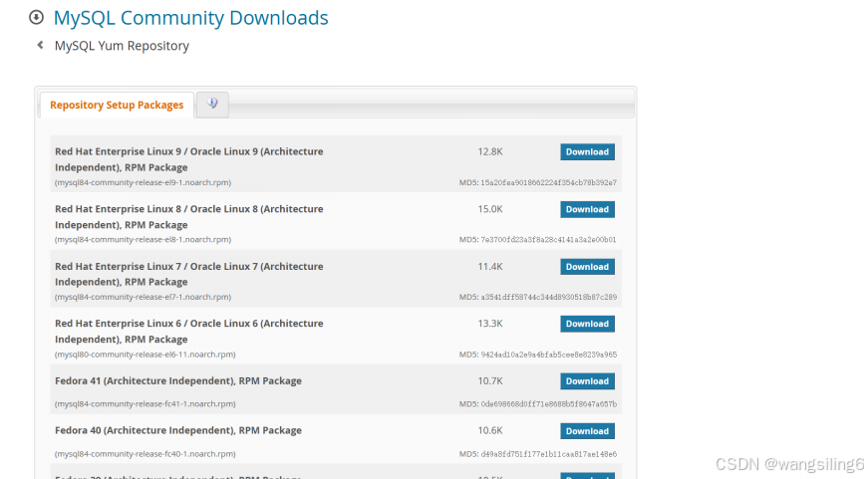The height and width of the screenshot is (479, 868).
Task: Click Red Hat Enterprise Linux 9 package title
Action: click(x=188, y=159)
